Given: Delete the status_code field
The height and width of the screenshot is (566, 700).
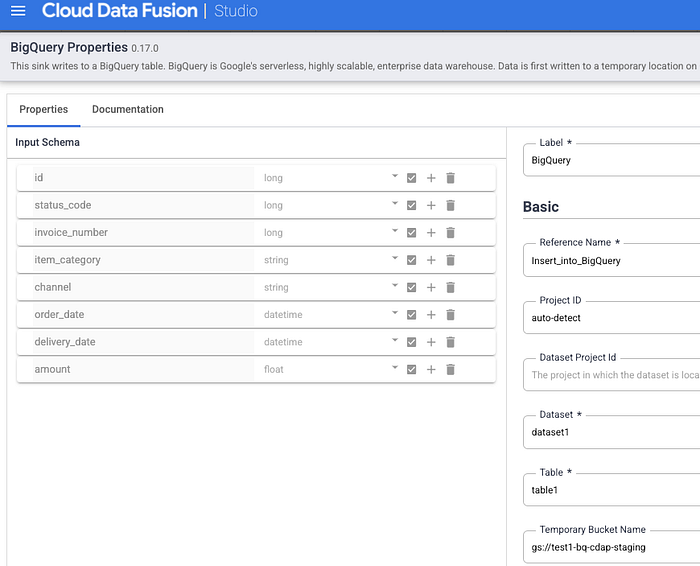Looking at the screenshot, I should coord(450,205).
